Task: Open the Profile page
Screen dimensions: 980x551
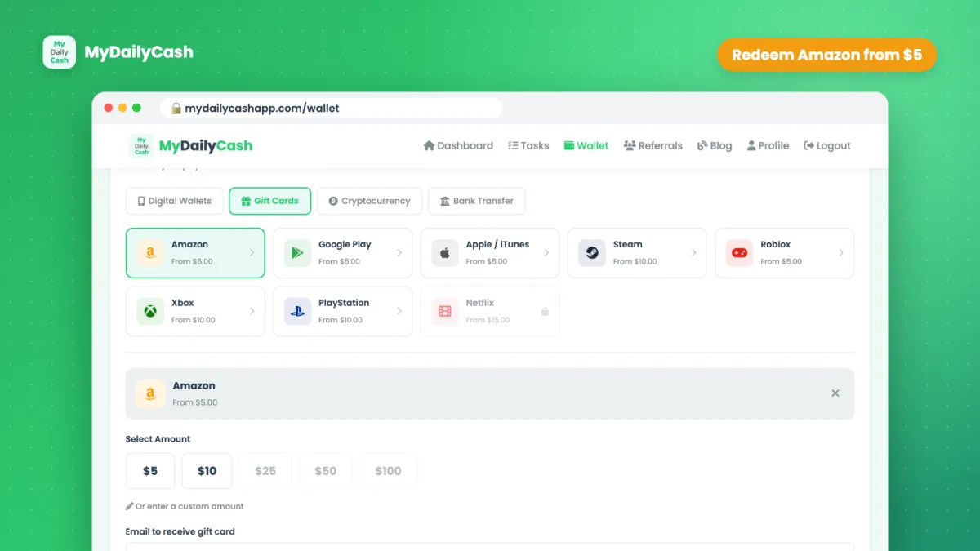Action: click(x=768, y=146)
